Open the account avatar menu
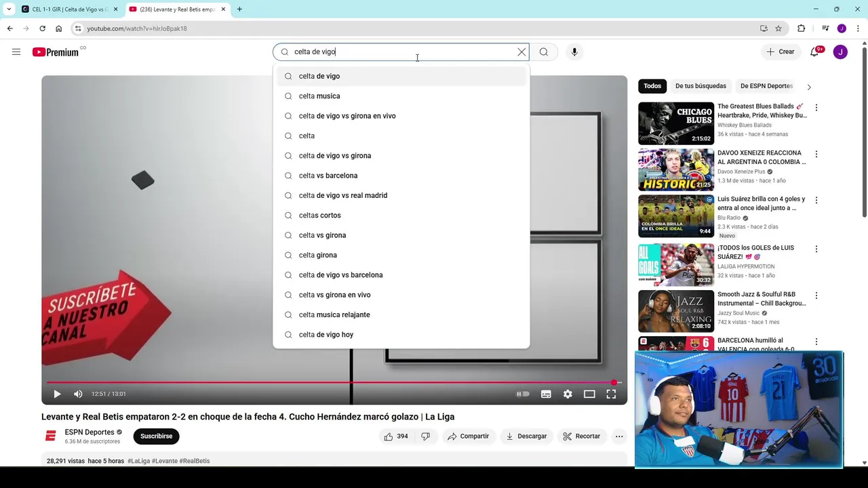868x488 pixels. point(840,52)
